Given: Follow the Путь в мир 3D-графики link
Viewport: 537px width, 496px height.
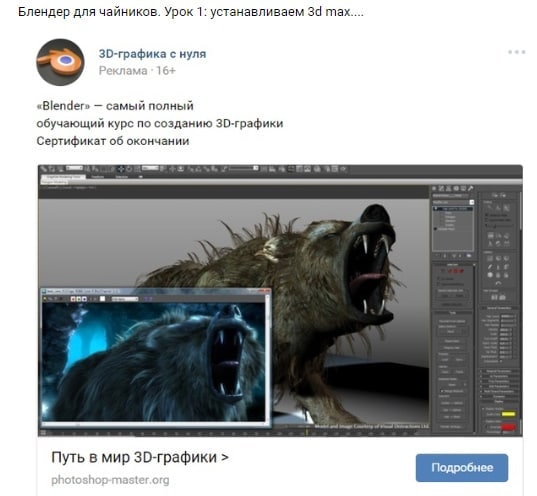Looking at the screenshot, I should pos(140,457).
